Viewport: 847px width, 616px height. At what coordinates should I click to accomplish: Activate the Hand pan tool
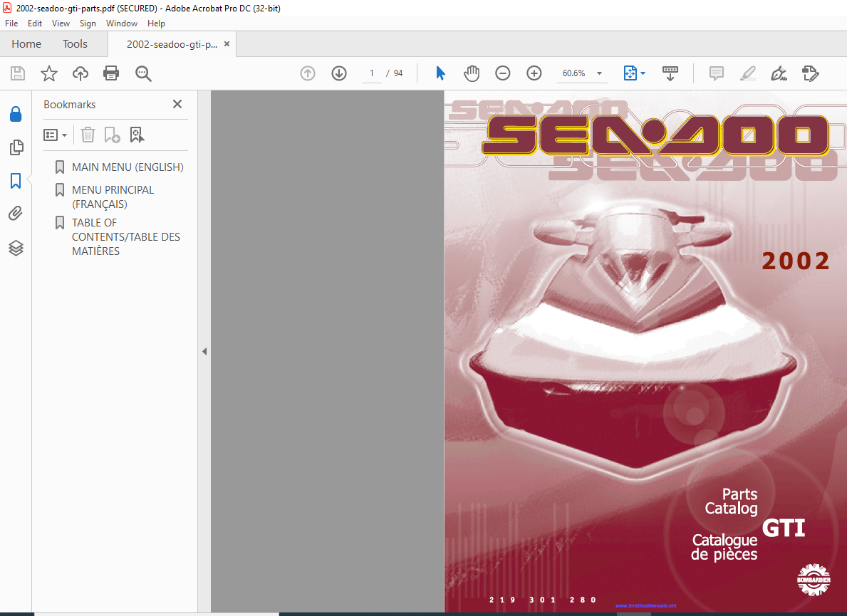(x=472, y=73)
